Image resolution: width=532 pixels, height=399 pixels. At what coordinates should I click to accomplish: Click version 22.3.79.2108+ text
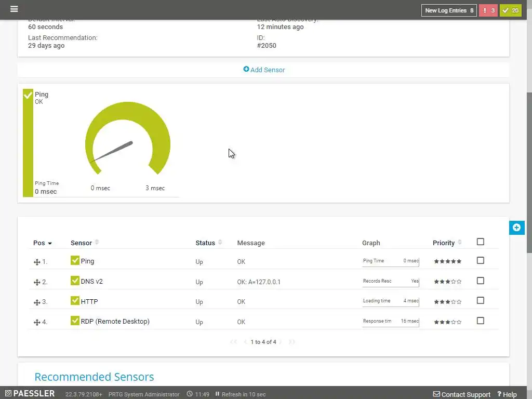[x=84, y=394]
